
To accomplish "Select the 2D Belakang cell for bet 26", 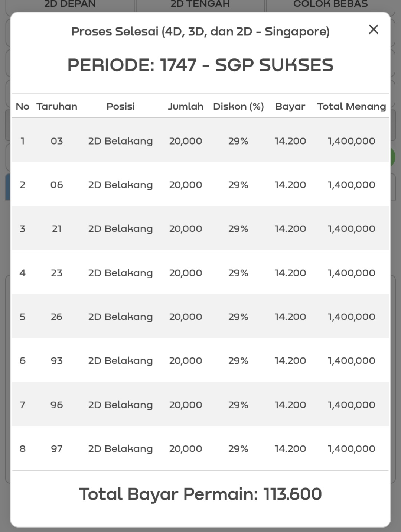I will 121,317.
